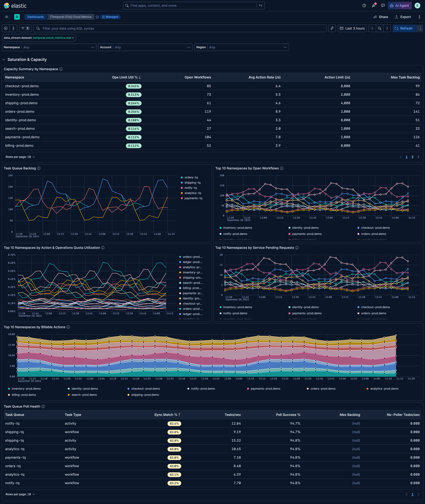Open the query quick menu lightning icon
This screenshot has width=425, height=504.
point(332,28)
